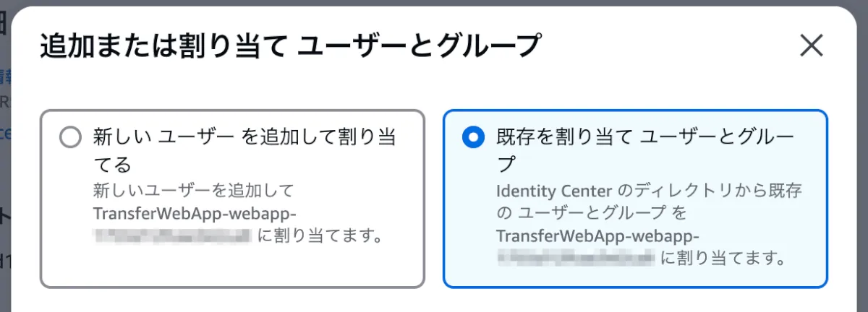Click the てる second line of new user title
This screenshot has width=868, height=312.
(111, 165)
